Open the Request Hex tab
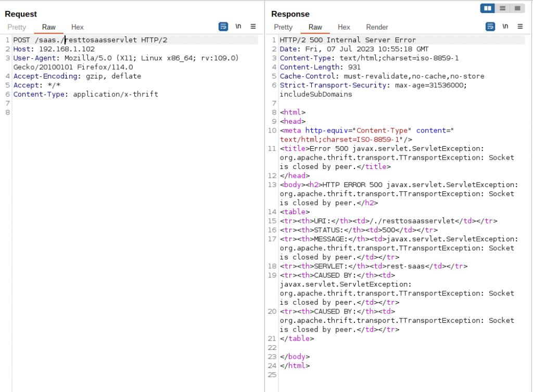 (78, 27)
